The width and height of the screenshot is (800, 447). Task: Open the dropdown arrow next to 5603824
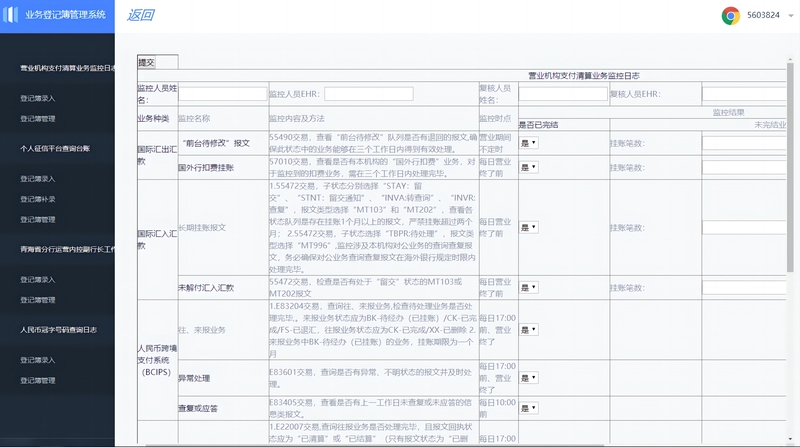(x=791, y=16)
